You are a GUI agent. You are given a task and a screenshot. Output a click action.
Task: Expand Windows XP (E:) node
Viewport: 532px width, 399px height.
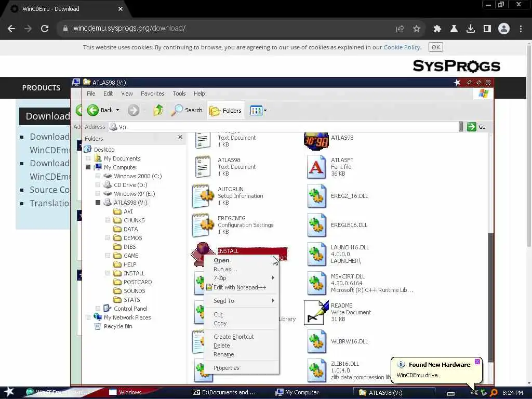pyautogui.click(x=98, y=194)
